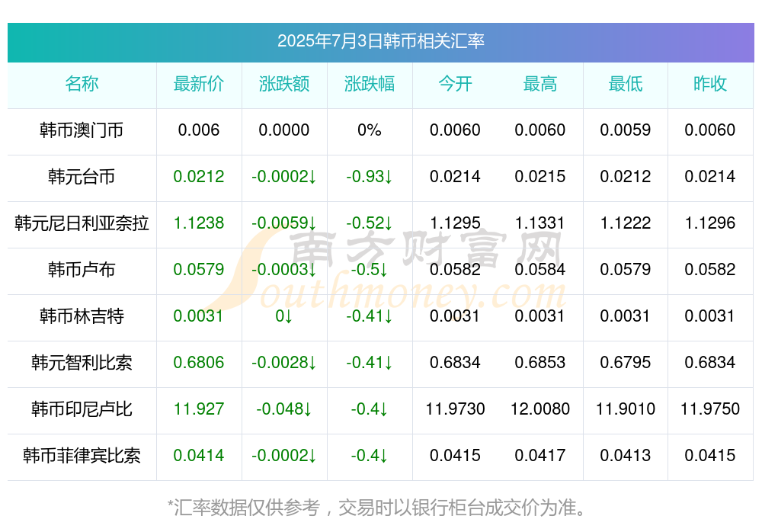Click low value 1.1222
The width and height of the screenshot is (762, 532).
[x=626, y=223]
